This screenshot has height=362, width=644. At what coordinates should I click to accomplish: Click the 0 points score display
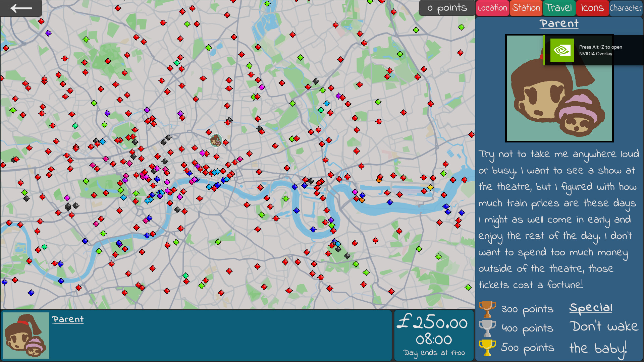tap(447, 8)
